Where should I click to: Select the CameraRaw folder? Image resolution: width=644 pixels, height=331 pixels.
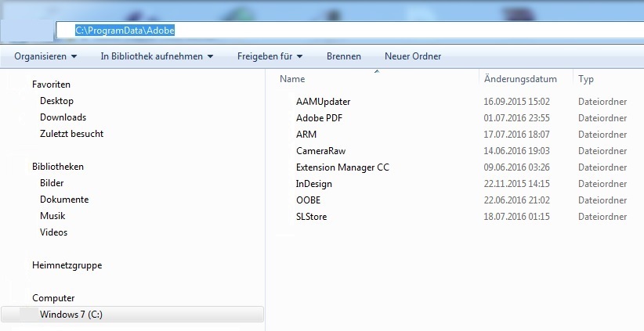pyautogui.click(x=320, y=151)
